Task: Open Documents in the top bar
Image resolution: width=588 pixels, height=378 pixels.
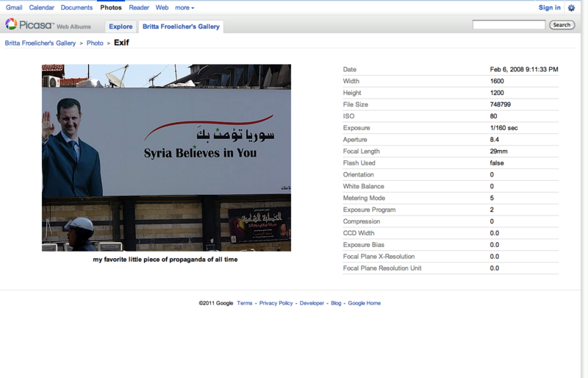Action: pyautogui.click(x=76, y=7)
